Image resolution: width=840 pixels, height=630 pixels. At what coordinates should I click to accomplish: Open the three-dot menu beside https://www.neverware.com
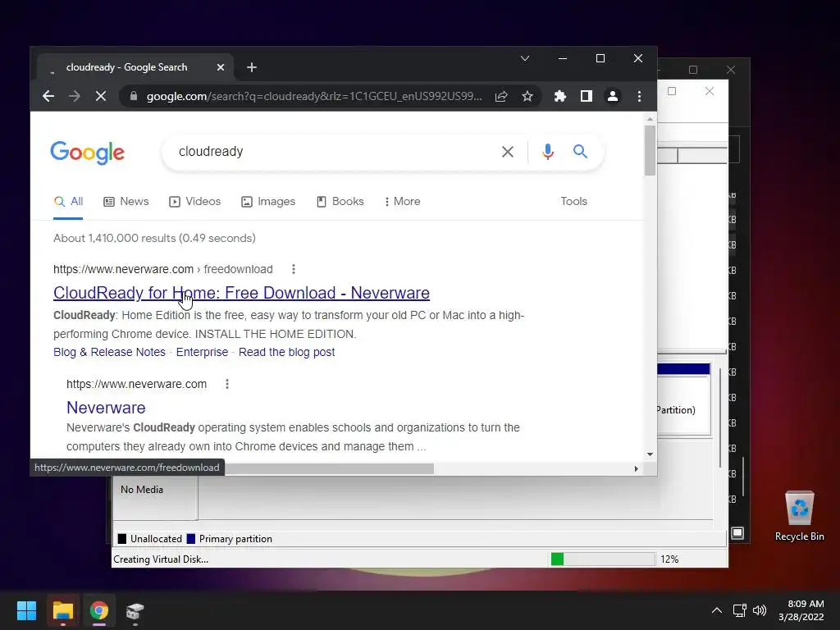pyautogui.click(x=227, y=384)
